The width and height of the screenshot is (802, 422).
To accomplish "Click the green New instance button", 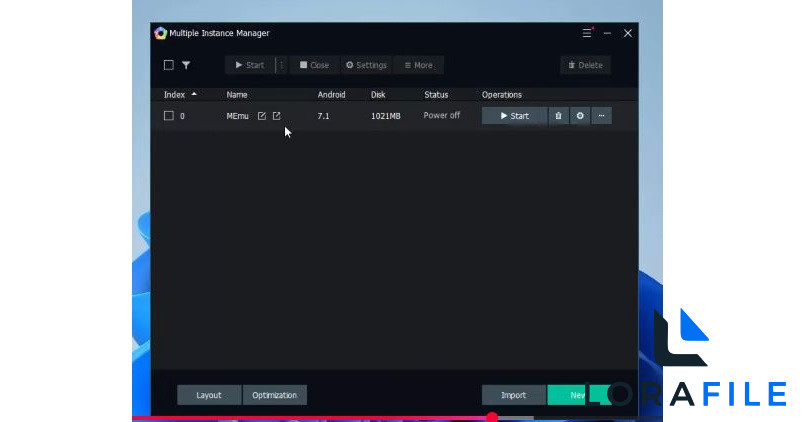I will pyautogui.click(x=578, y=395).
